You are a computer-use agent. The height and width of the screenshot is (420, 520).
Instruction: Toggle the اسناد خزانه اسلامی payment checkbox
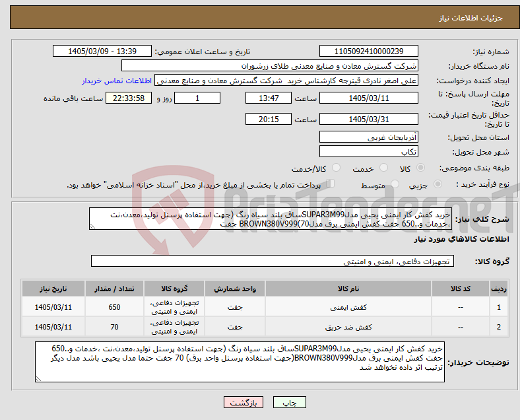pyautogui.click(x=331, y=183)
